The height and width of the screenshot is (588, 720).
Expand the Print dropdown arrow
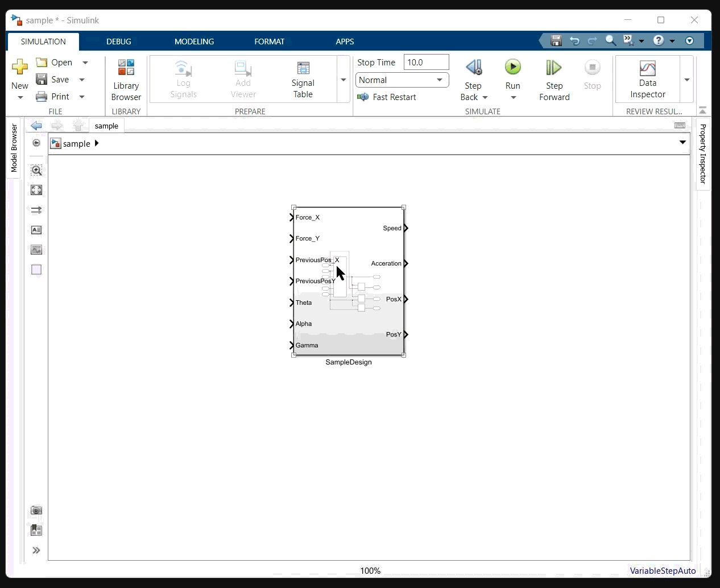coord(82,97)
